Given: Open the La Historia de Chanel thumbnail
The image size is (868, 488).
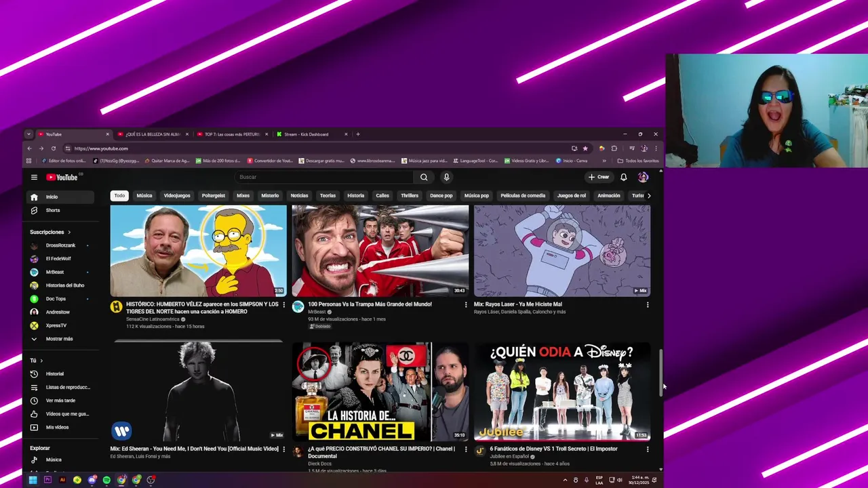Looking at the screenshot, I should 380,392.
